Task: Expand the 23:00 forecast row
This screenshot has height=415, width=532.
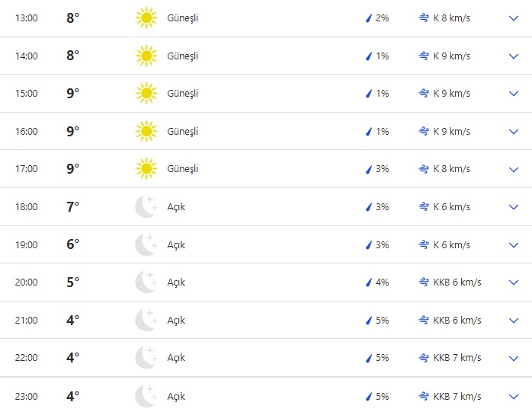Action: (513, 397)
